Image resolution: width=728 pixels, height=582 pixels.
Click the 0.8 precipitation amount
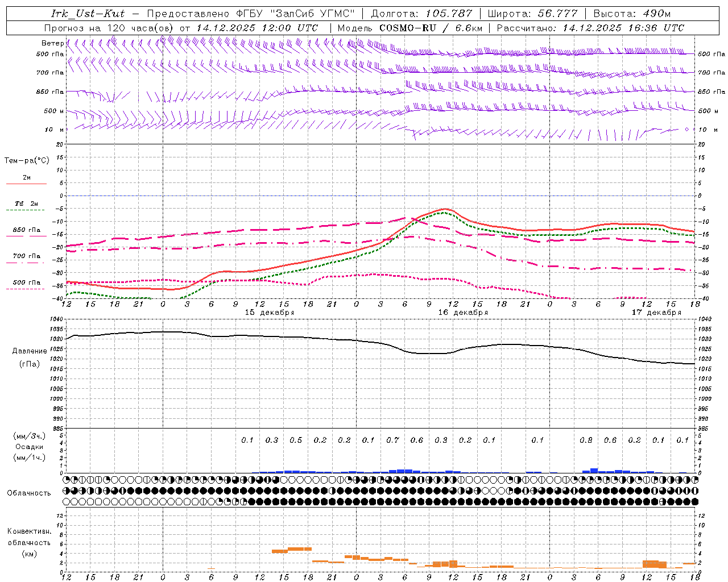click(x=586, y=440)
